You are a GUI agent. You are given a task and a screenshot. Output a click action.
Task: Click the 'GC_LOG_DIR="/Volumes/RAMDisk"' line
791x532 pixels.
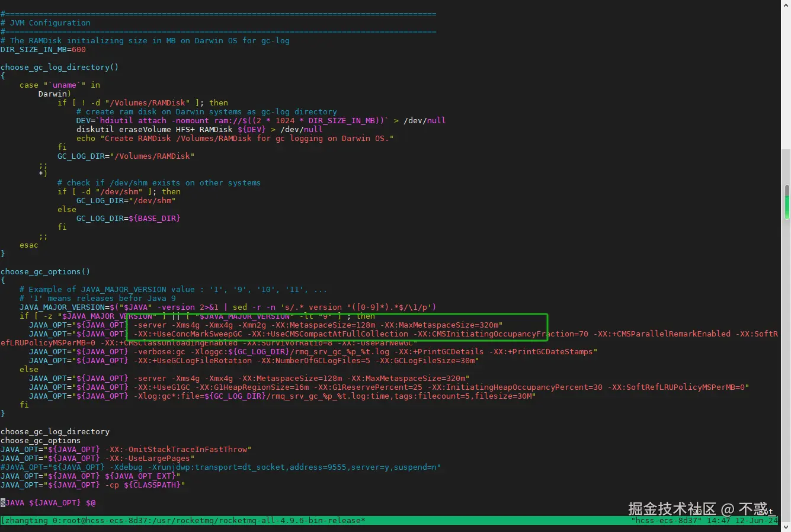[126, 156]
